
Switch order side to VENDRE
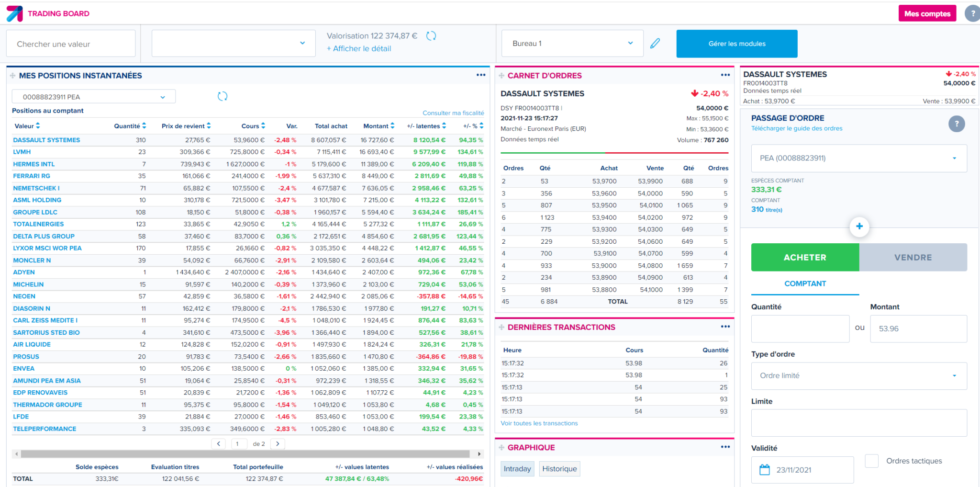click(x=913, y=257)
